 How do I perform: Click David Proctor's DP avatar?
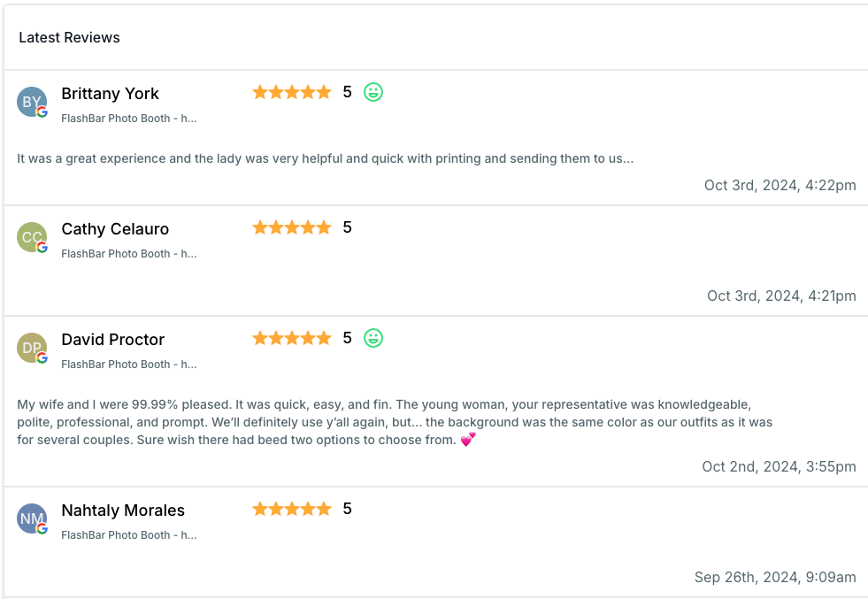(x=32, y=348)
